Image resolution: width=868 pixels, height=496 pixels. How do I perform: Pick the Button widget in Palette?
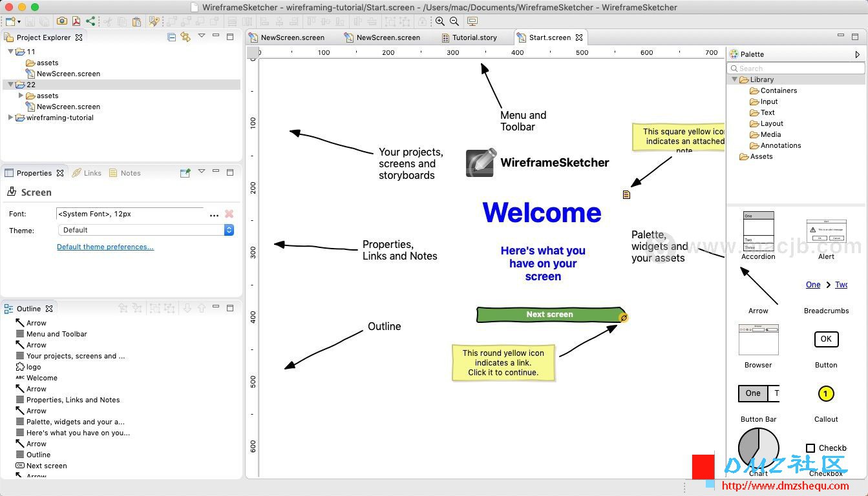[826, 349]
